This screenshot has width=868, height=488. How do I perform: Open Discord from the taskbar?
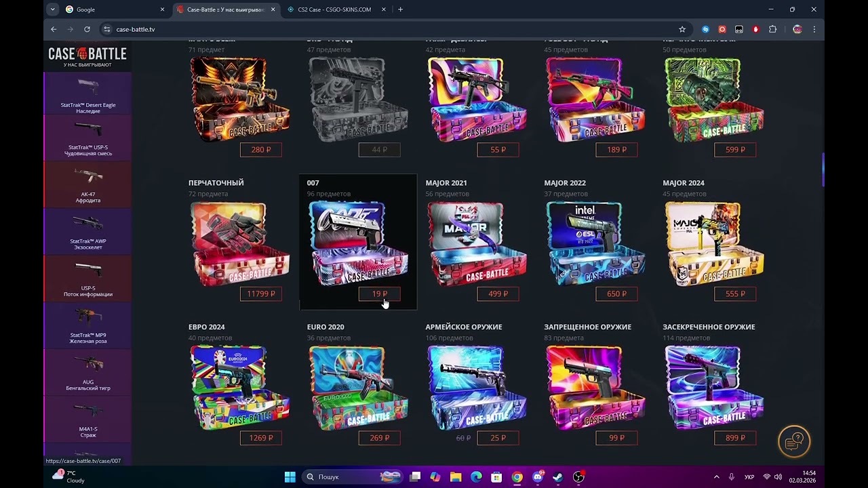538,477
